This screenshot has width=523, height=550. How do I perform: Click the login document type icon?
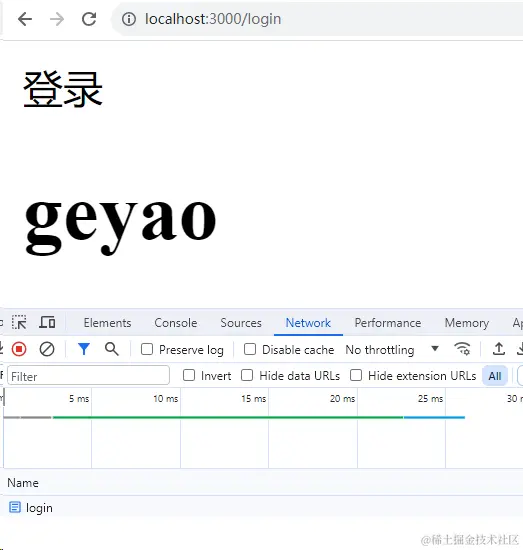click(x=15, y=508)
